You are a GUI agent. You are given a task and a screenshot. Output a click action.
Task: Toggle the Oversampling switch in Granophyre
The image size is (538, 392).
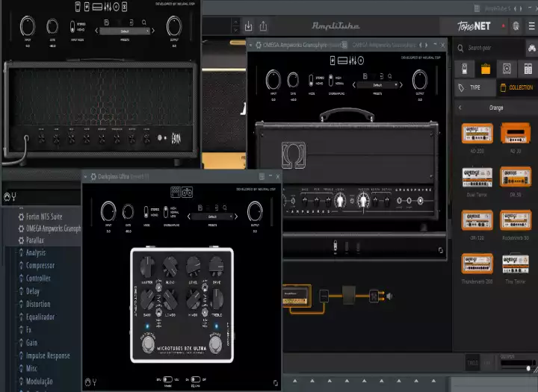click(331, 80)
